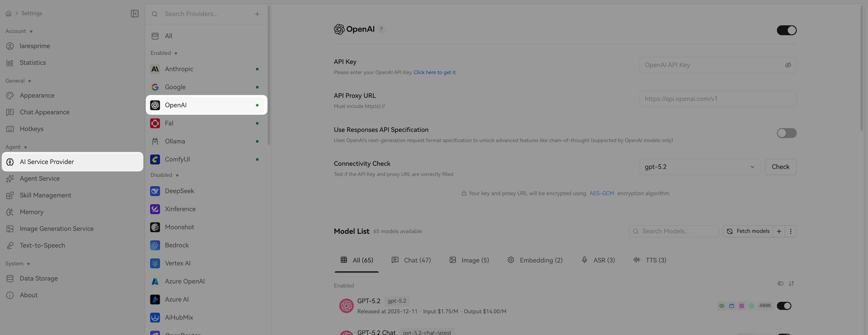Open the model list more options menu

click(x=791, y=231)
